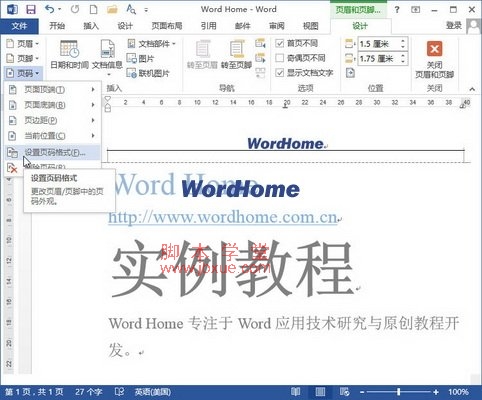
Task: Toggle Show Document Text (显示文档文字) checkbox
Action: tap(280, 73)
